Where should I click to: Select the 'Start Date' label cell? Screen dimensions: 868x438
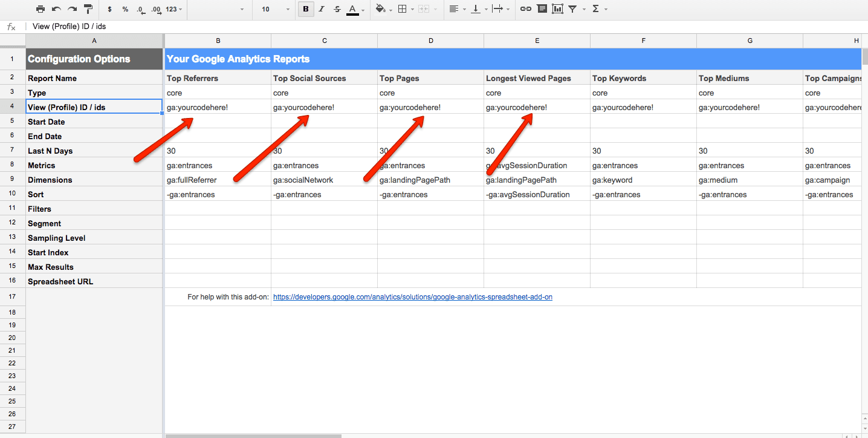(x=94, y=122)
